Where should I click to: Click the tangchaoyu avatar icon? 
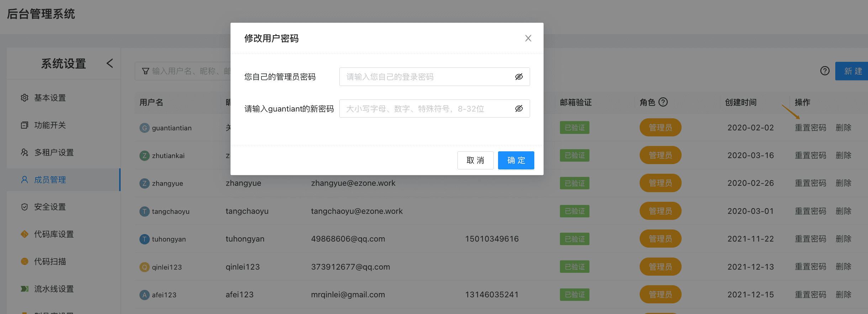144,211
